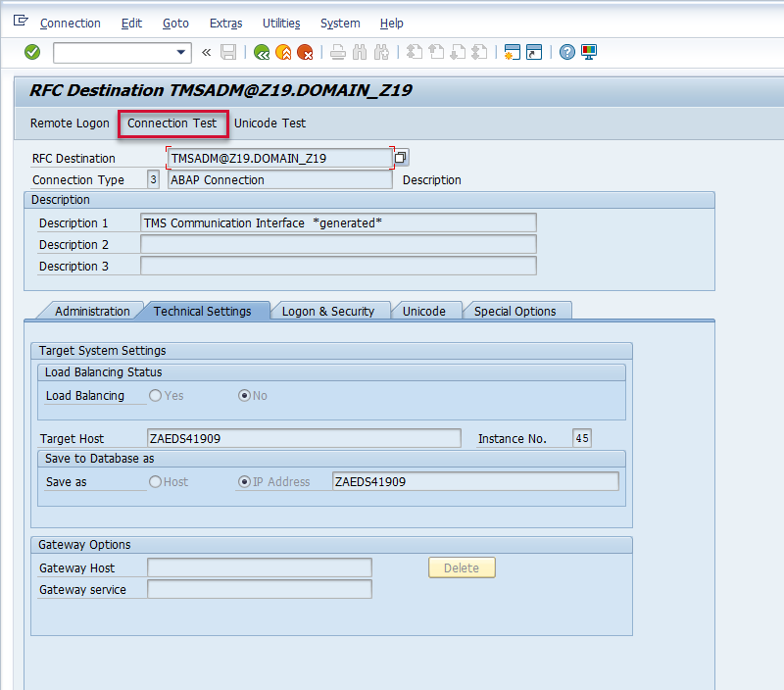Open the value help beside RFC Destination
Screen dimensions: 784x690
tap(401, 158)
